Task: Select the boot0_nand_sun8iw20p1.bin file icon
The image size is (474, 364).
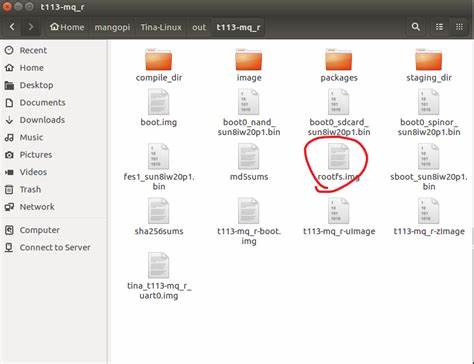Action: pos(249,102)
